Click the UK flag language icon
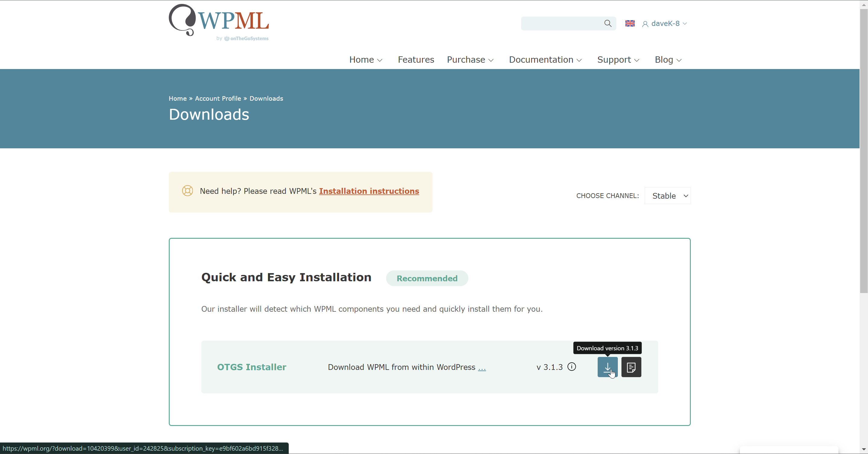This screenshot has height=454, width=868. (x=630, y=23)
